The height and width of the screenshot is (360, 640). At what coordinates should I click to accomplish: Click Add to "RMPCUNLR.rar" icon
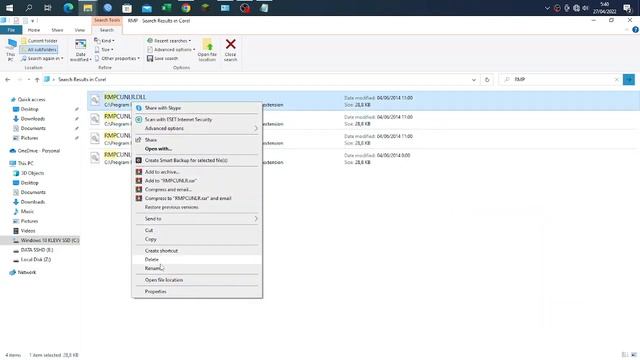(x=139, y=181)
